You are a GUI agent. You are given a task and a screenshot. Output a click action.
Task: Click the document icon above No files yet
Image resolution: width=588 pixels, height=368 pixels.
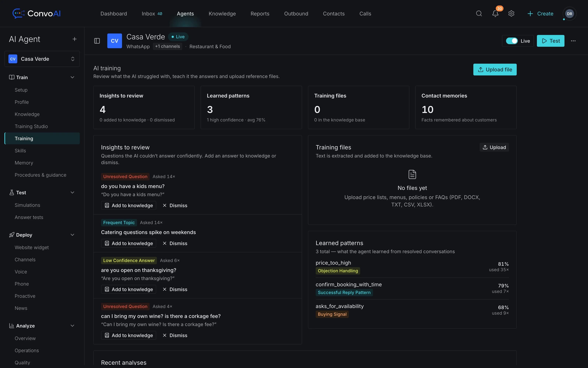412,174
